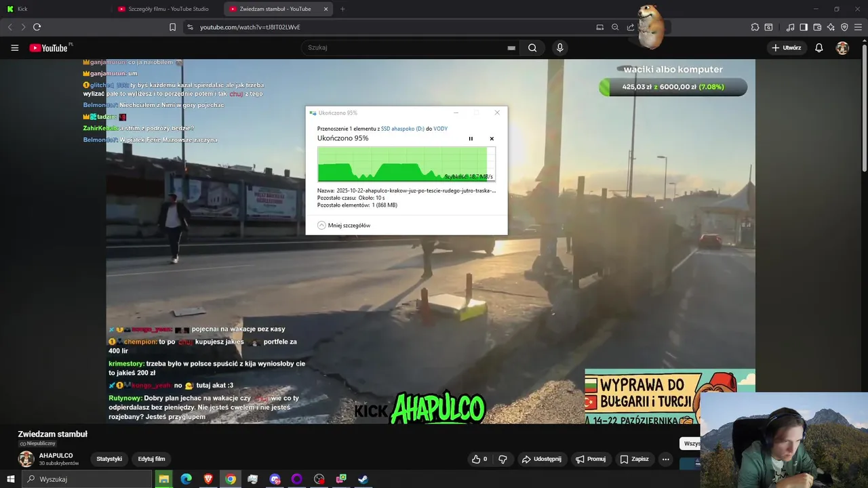Open the install/cast screen icon in address bar

click(599, 27)
